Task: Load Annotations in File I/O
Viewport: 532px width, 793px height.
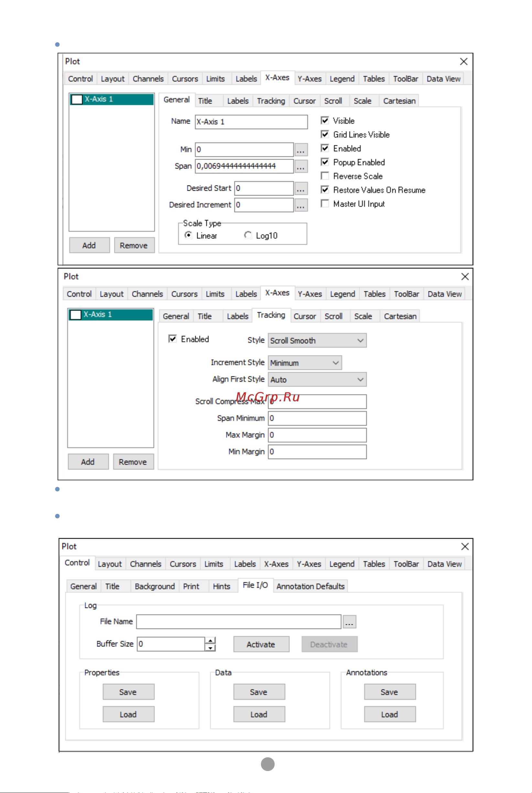Action: [390, 714]
